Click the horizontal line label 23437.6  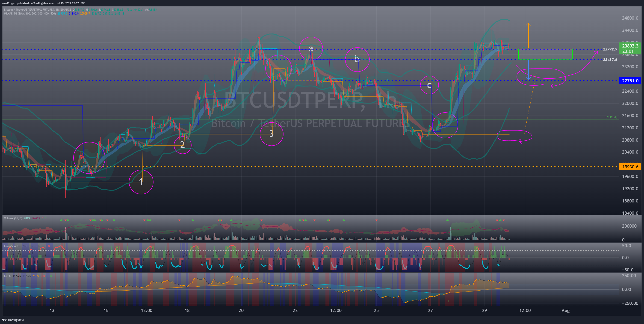(x=610, y=59)
